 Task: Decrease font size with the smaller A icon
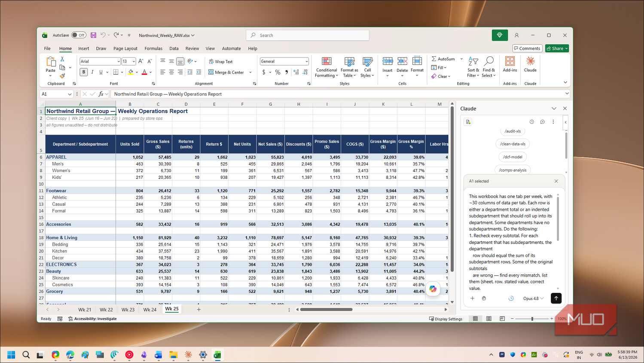pos(150,62)
